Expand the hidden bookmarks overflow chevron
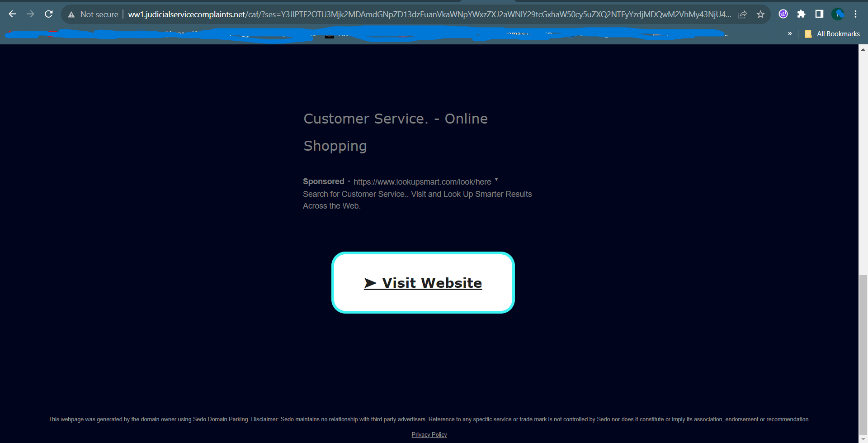Viewport: 868px width, 443px height. (x=790, y=33)
